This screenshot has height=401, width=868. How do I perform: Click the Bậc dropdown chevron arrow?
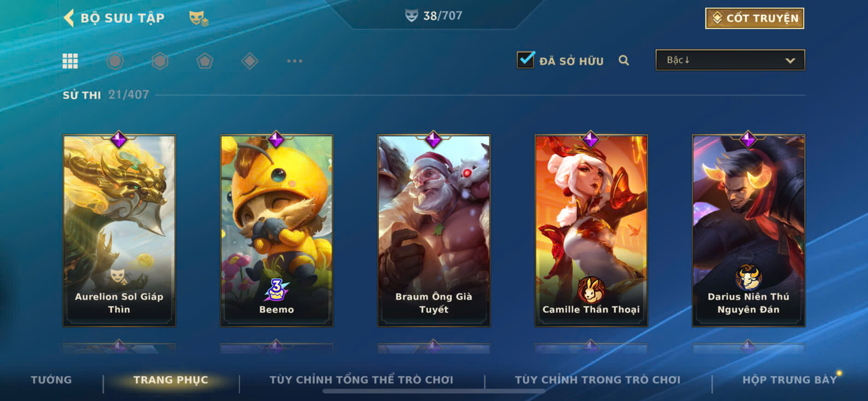[x=790, y=60]
